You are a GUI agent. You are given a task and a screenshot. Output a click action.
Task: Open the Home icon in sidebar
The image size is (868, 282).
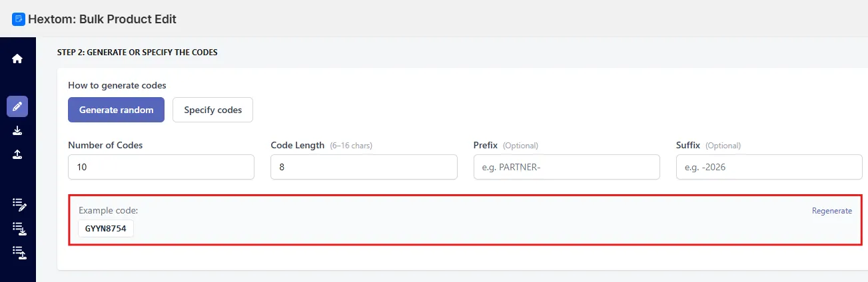pyautogui.click(x=17, y=59)
